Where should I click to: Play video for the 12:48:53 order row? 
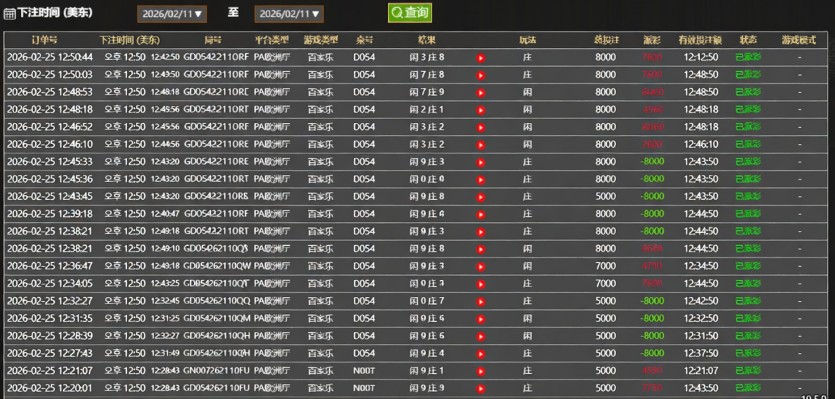tap(481, 93)
